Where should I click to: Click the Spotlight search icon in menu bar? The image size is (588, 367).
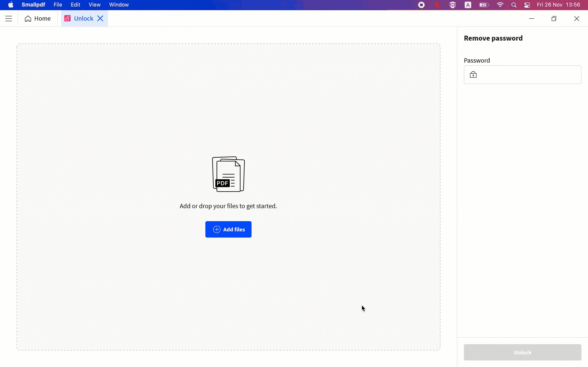coord(513,5)
